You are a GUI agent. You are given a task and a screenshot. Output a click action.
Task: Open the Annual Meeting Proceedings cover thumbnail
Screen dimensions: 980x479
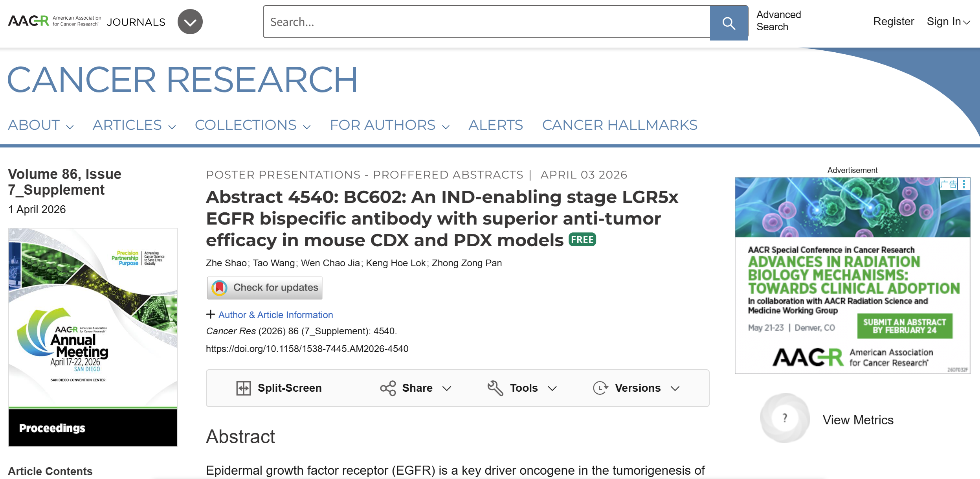pyautogui.click(x=93, y=337)
